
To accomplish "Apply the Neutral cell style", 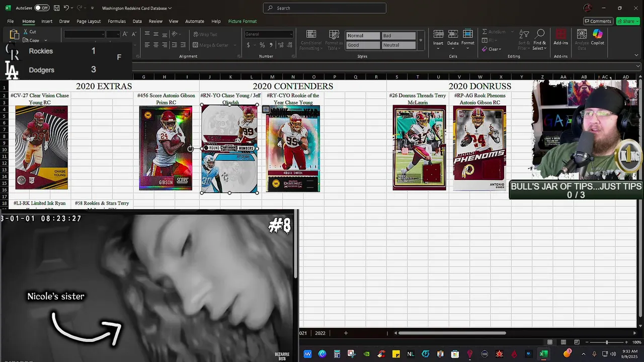I will (x=398, y=45).
